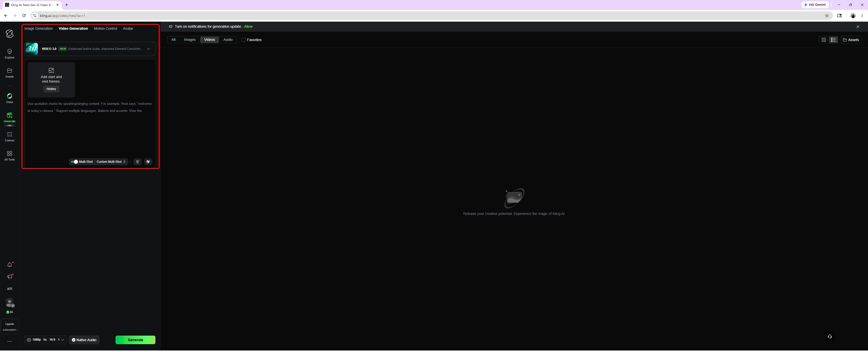Click the Hỏi Gemini button
This screenshot has width=868, height=352.
click(815, 5)
